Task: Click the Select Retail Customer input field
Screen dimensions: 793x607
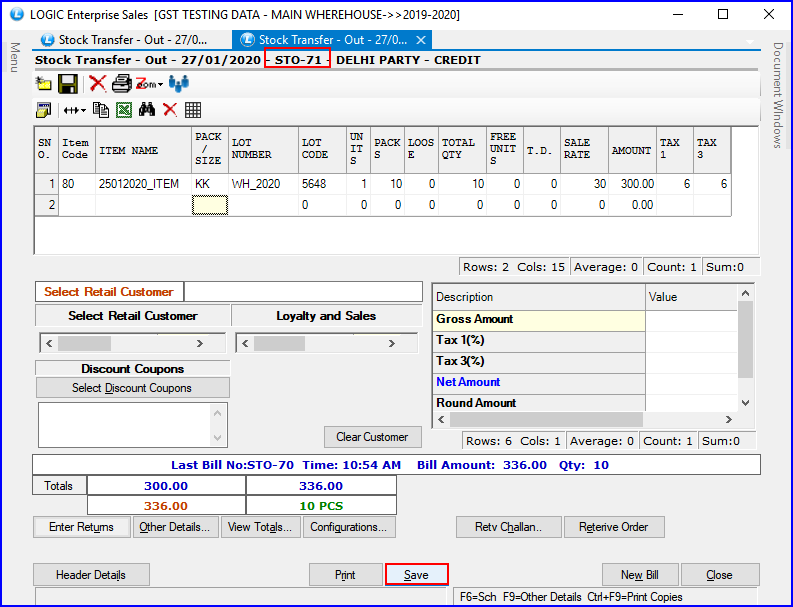Action: coord(303,292)
